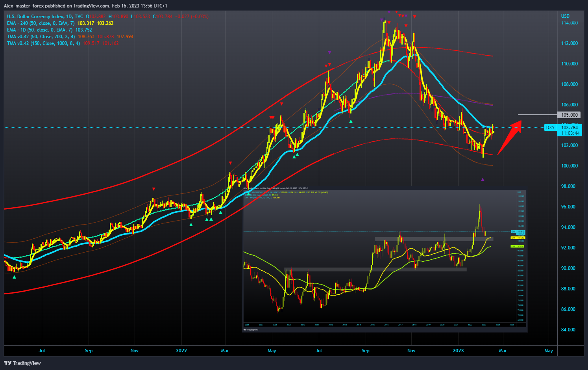Click the 2022 label on the time axis

click(181, 351)
